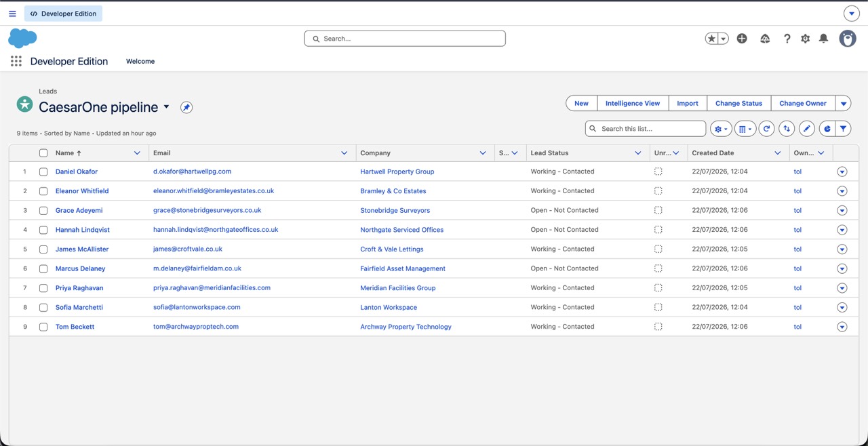Open owner tol link in Hannah Lindqvist row
Viewport: 868px width, 446px height.
tap(797, 230)
